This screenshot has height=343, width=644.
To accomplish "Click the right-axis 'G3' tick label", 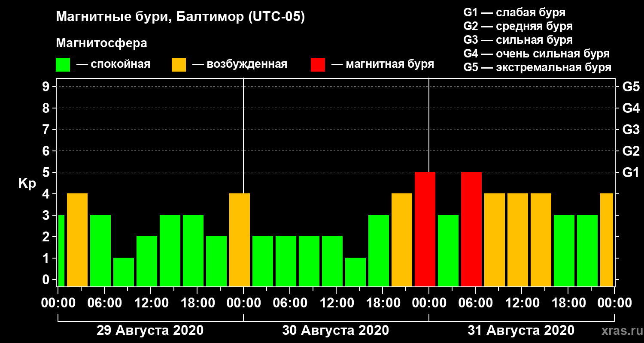I will (631, 129).
